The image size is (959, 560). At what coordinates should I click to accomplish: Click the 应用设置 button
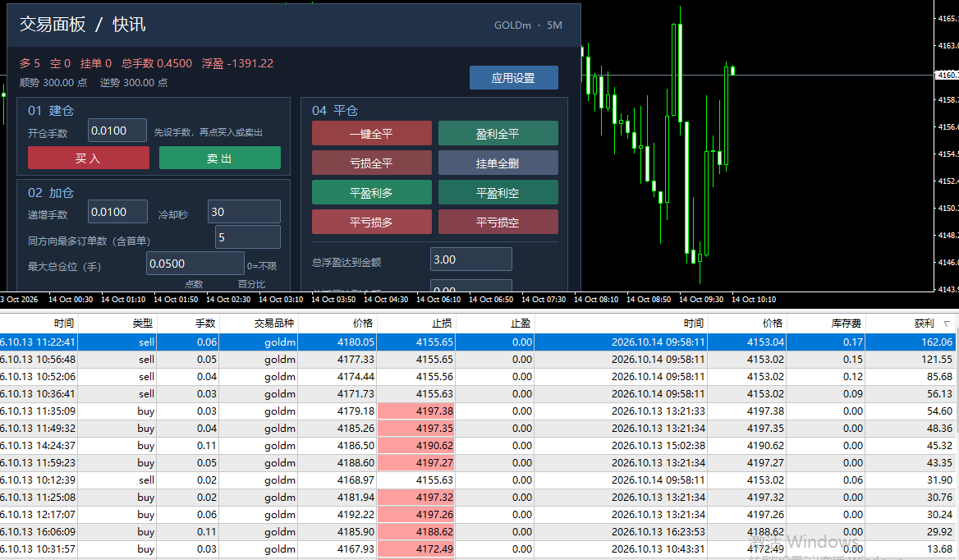(514, 78)
